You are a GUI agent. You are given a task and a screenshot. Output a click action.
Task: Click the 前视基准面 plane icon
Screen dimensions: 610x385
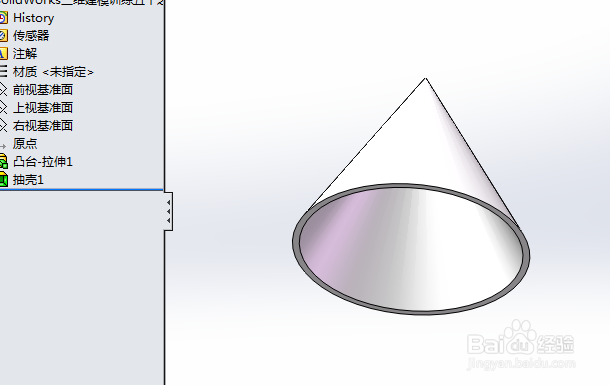(3, 90)
